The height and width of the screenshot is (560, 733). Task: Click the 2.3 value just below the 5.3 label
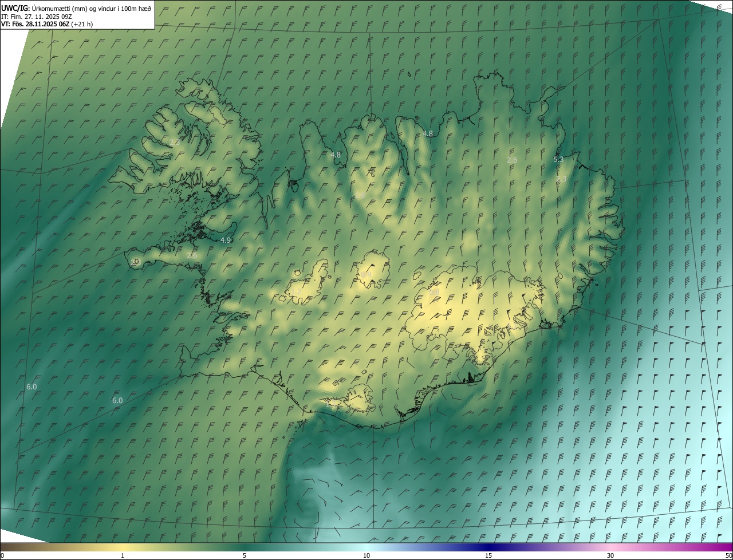tap(561, 179)
